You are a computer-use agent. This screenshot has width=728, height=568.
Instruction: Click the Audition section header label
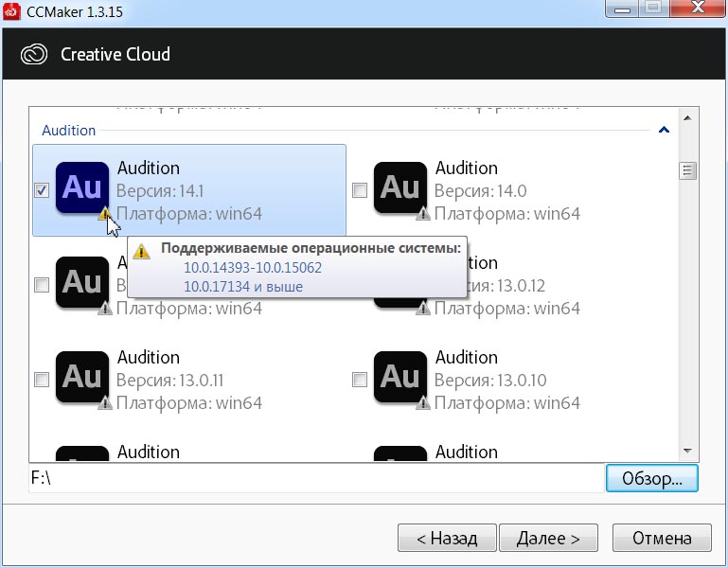point(69,131)
